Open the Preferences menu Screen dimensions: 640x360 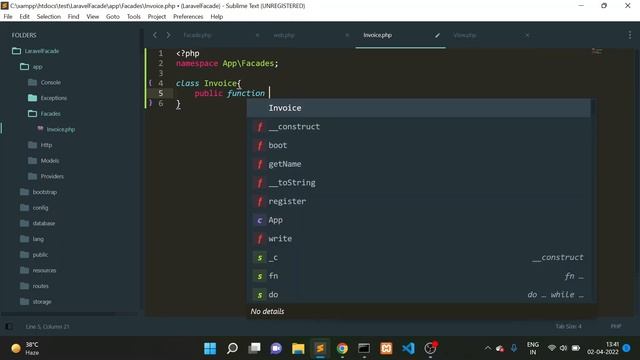pyautogui.click(x=188, y=17)
